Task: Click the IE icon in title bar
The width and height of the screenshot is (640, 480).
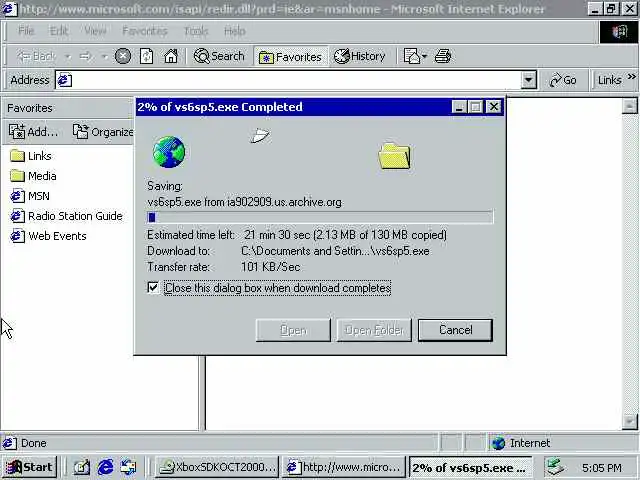Action: (10, 9)
